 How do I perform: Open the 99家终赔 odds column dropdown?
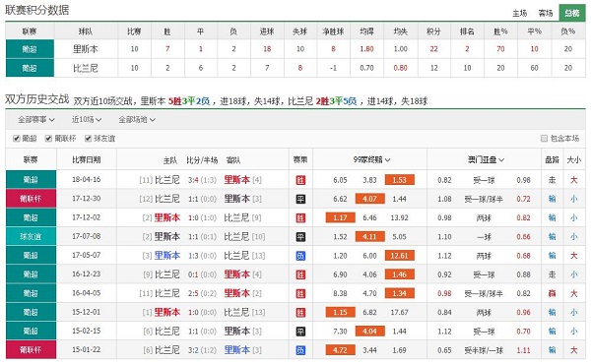click(371, 160)
